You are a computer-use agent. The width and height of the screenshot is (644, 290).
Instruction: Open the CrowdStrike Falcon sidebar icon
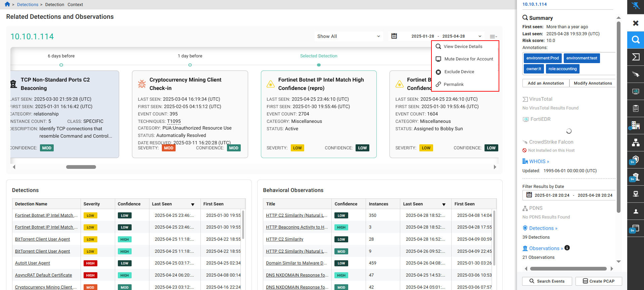point(635,74)
